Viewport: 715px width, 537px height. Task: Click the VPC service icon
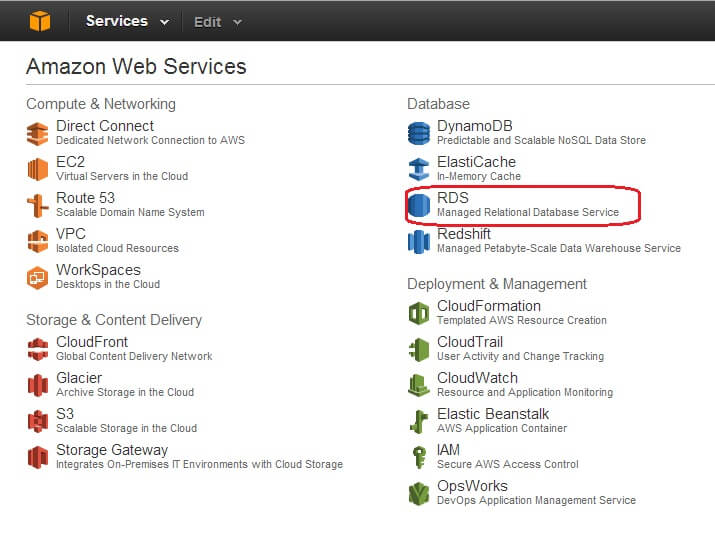[37, 242]
